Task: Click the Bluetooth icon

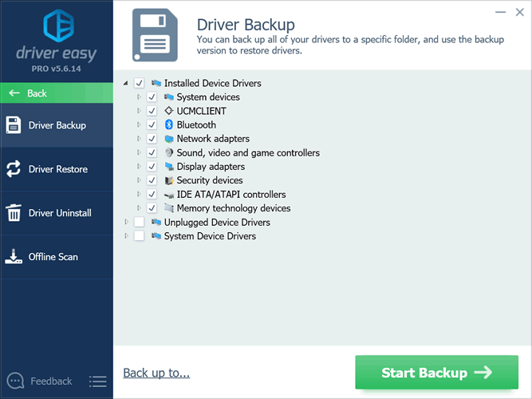Action: (x=168, y=124)
